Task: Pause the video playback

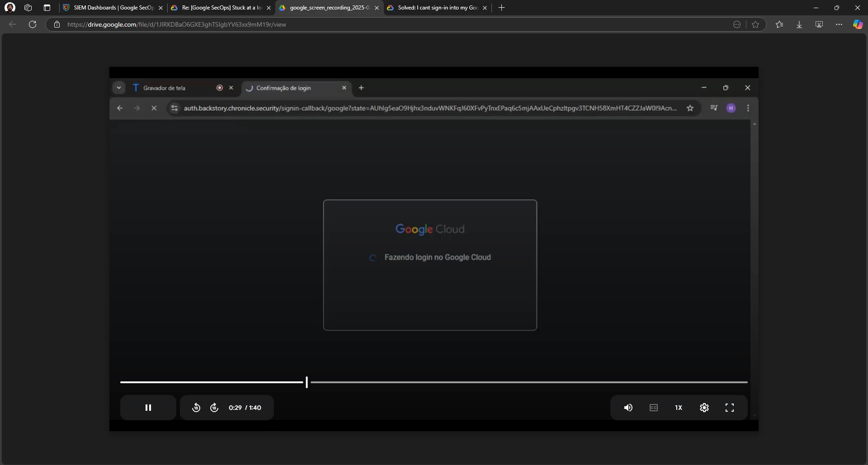Action: 148,408
